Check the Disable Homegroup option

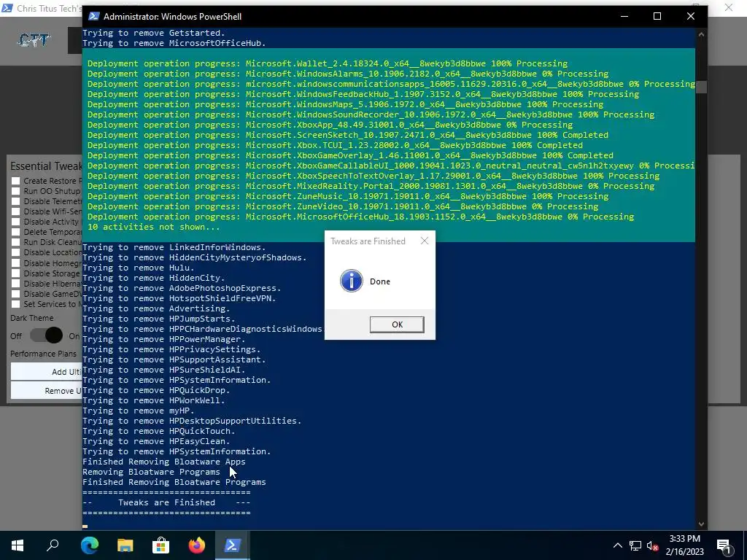click(16, 262)
